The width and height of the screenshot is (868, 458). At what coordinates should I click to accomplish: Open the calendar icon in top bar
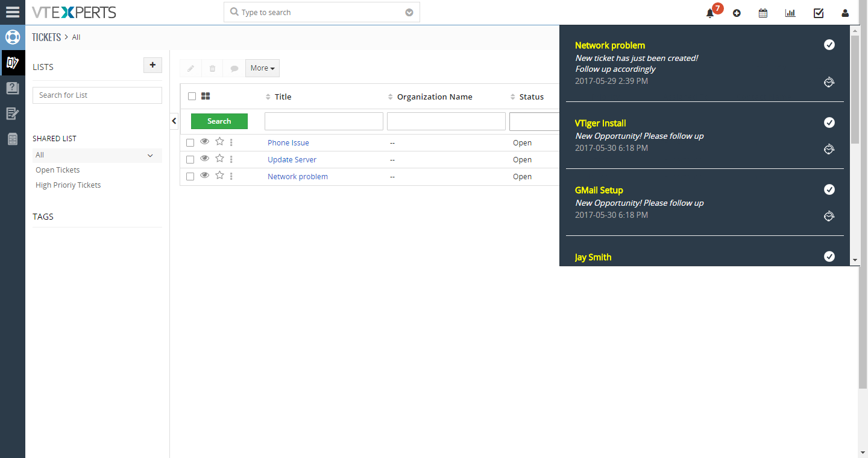pos(763,13)
